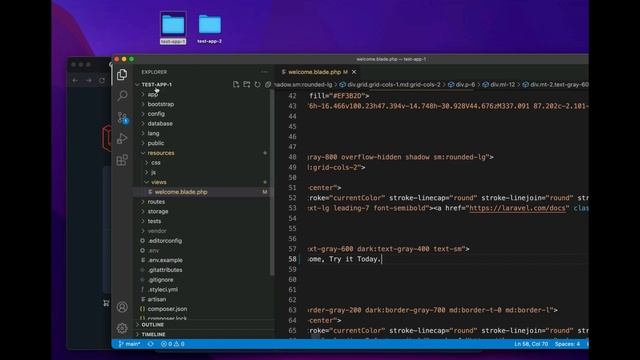Switch to the welcome.blade.php tab
Image resolution: width=640 pixels, height=360 pixels.
[x=314, y=72]
